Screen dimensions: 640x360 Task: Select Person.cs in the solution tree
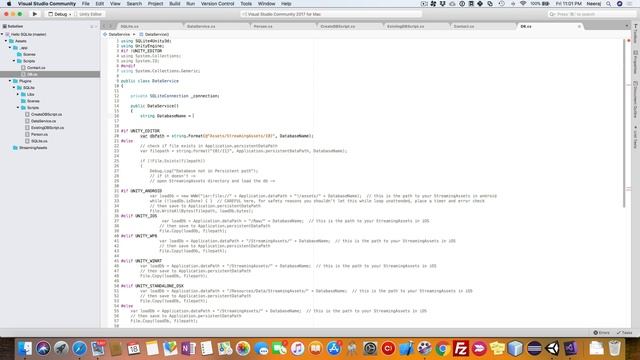[x=39, y=134]
